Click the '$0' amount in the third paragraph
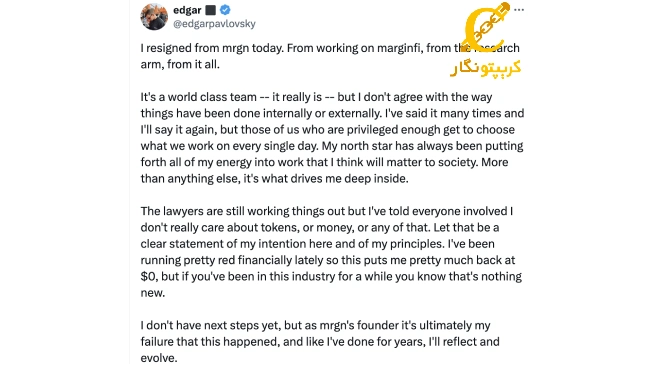Image resolution: width=650 pixels, height=365 pixels. click(148, 276)
